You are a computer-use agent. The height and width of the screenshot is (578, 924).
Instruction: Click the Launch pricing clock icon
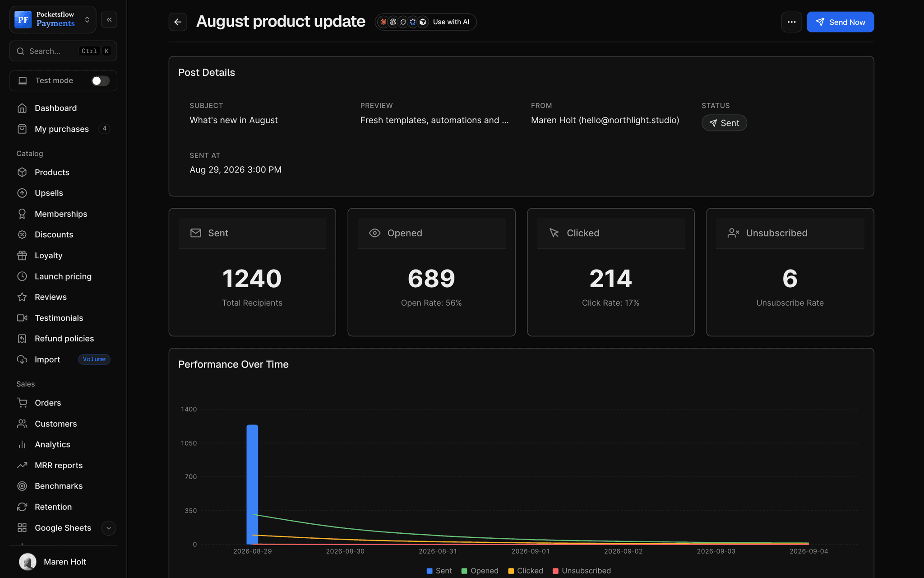pyautogui.click(x=22, y=276)
